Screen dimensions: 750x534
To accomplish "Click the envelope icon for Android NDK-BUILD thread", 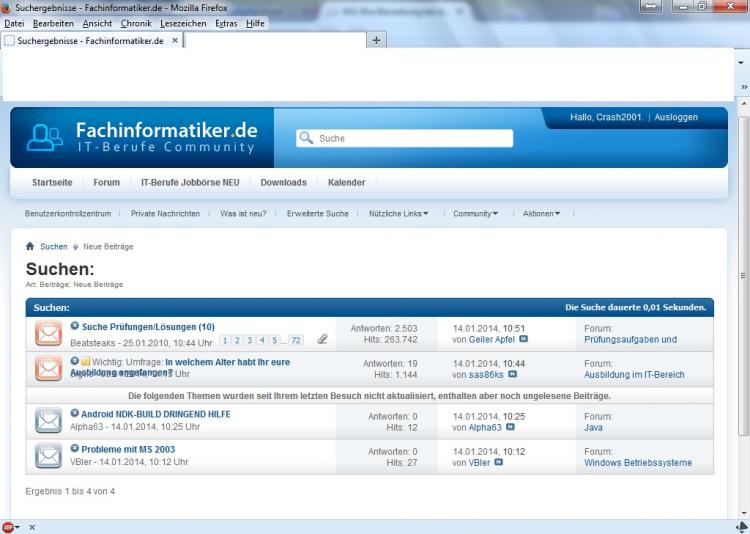I will coord(48,421).
